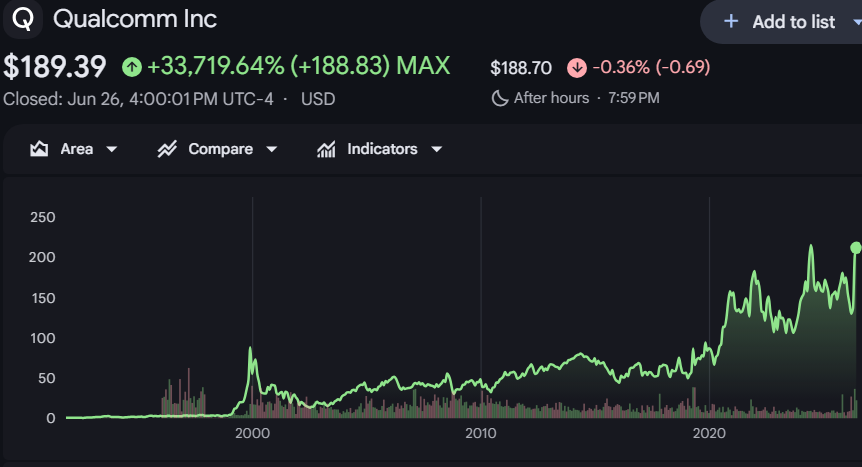Screen dimensions: 862x467
Task: Click the moon After hours icon
Action: coord(499,98)
